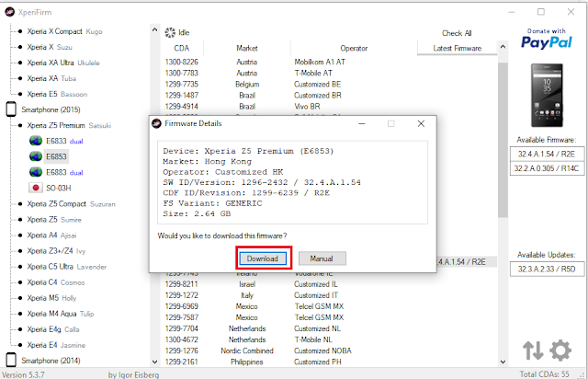
Task: Click the globe icon beside E6853
Action: 36,156
